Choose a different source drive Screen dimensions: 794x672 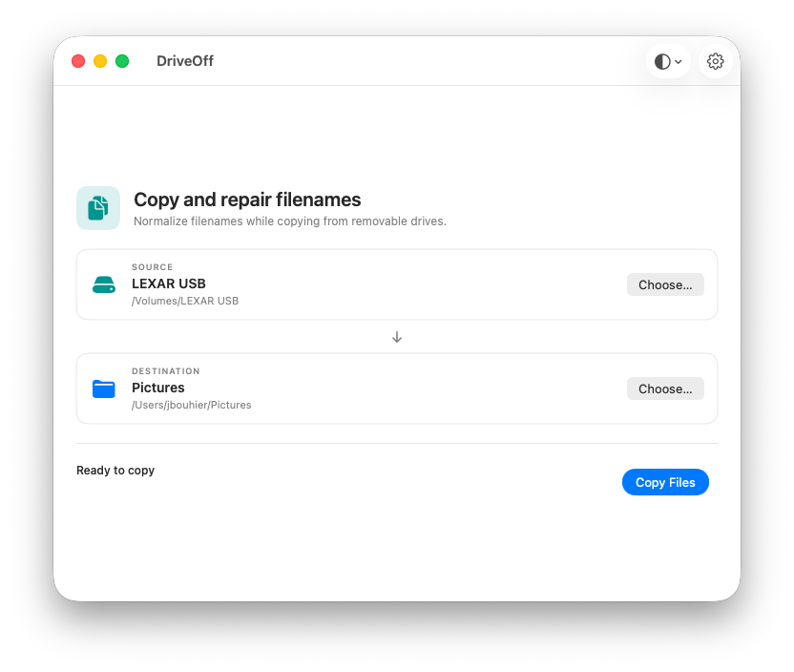point(665,284)
